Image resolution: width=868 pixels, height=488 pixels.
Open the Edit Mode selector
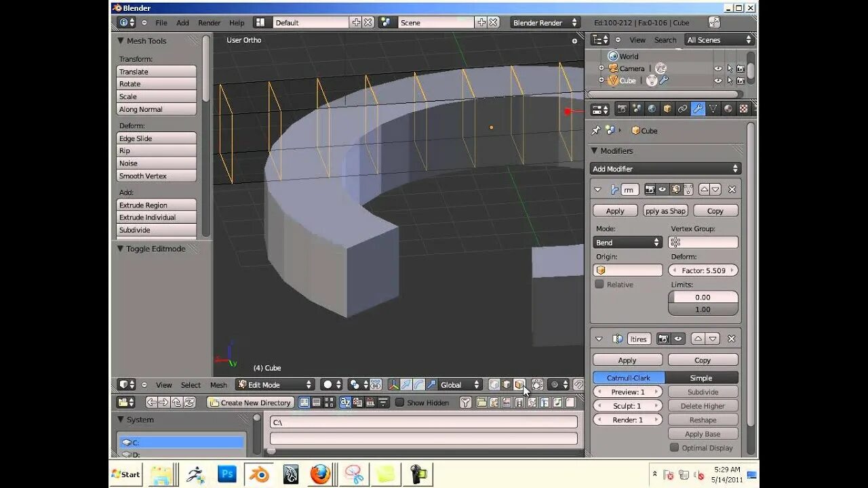(x=275, y=384)
